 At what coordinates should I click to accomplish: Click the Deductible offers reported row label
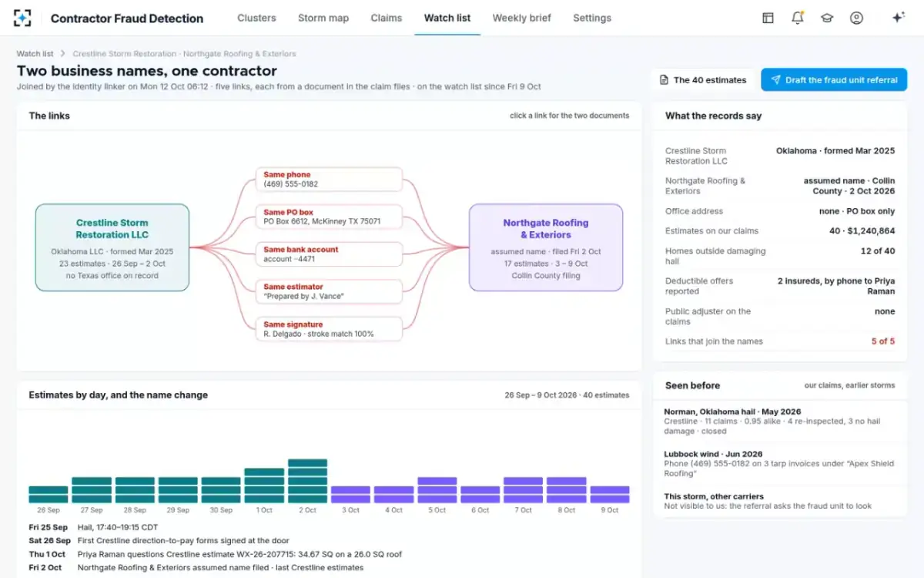point(699,286)
